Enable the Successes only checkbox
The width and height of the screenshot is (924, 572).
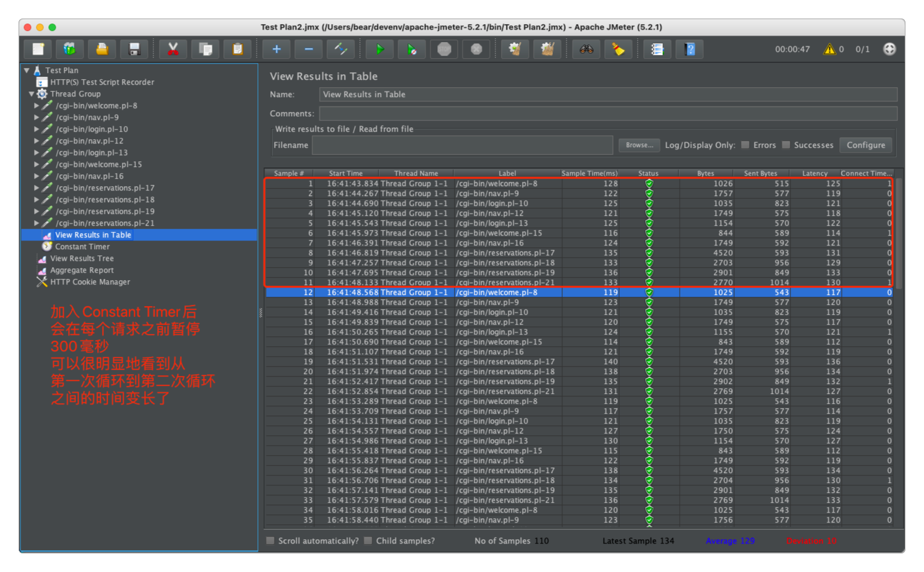click(x=786, y=145)
